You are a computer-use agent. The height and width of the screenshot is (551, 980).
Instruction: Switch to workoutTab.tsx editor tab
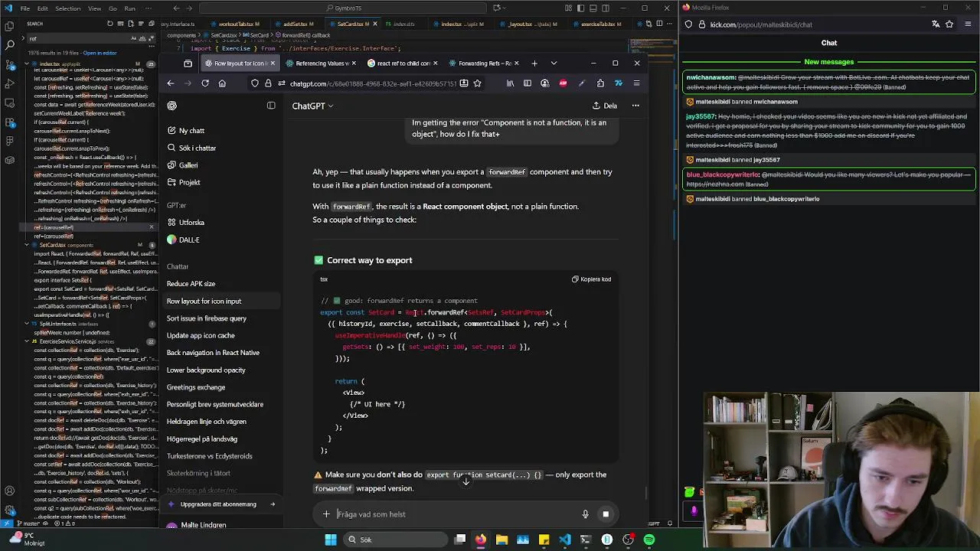[236, 24]
